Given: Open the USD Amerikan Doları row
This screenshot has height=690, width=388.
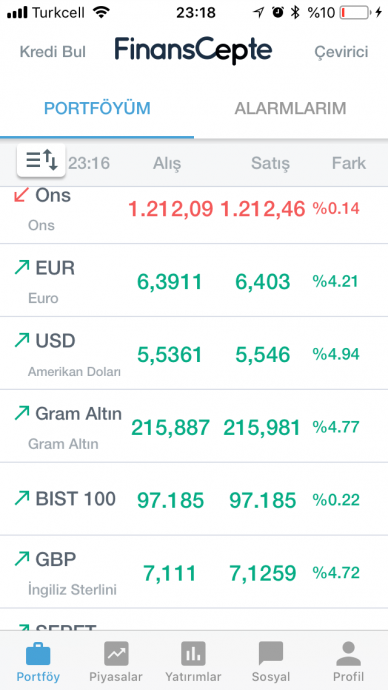Looking at the screenshot, I should 194,353.
